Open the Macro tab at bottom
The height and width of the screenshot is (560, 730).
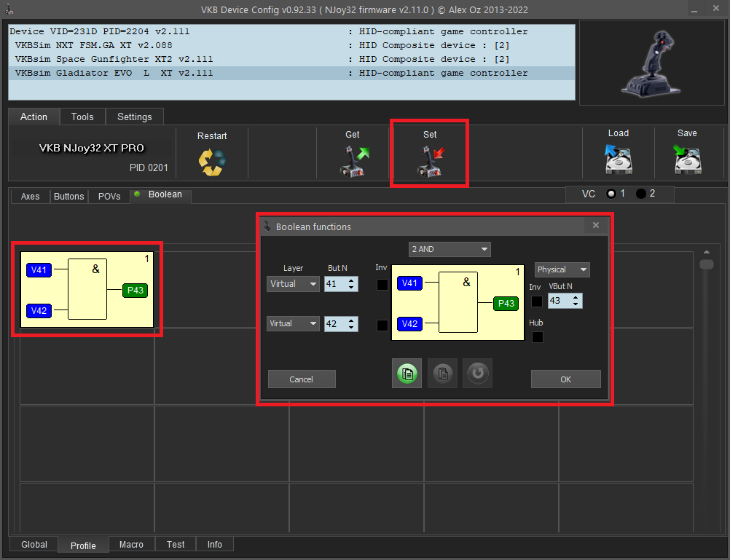point(131,545)
